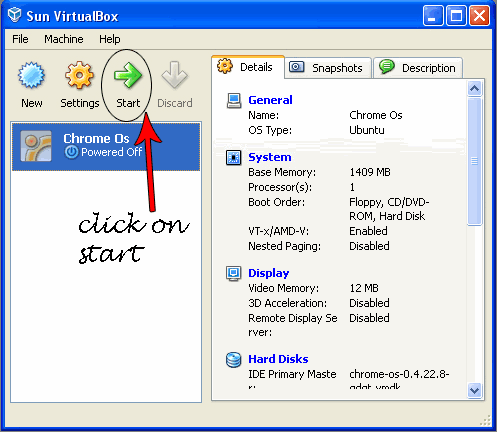Click the General section computer icon
This screenshot has width=497, height=432.
tap(234, 101)
